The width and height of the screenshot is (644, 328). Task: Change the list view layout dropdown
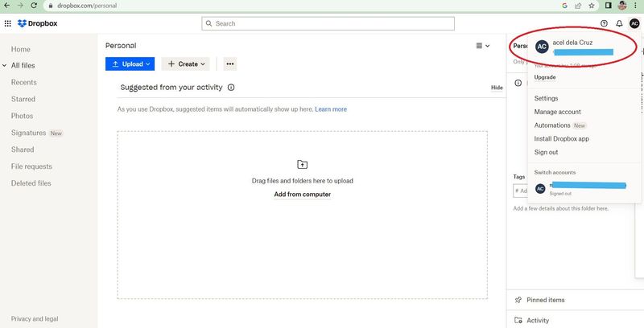click(x=483, y=46)
